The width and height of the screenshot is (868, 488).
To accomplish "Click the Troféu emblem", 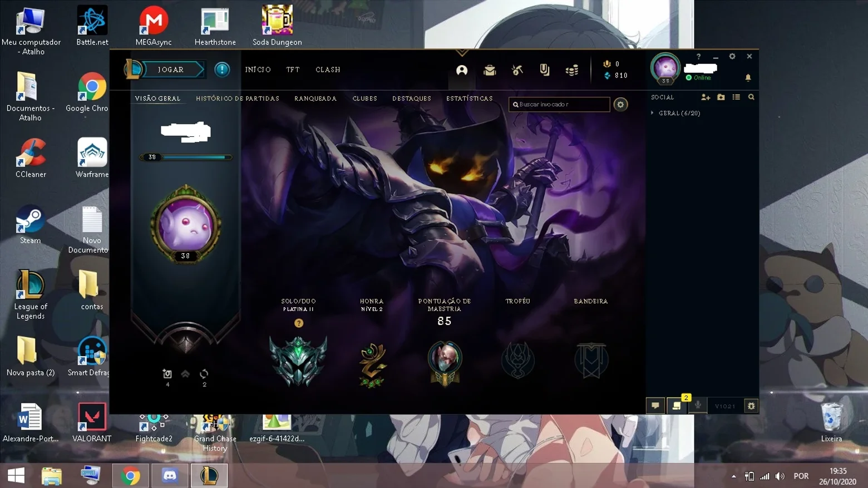I will (x=518, y=360).
